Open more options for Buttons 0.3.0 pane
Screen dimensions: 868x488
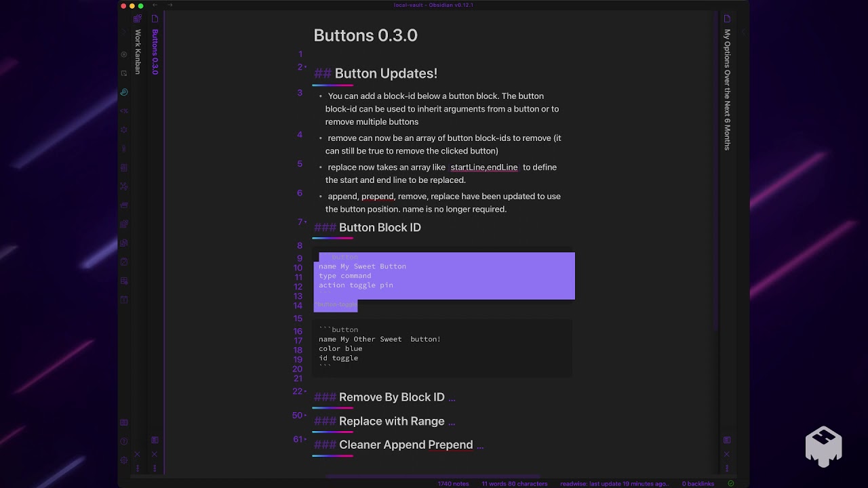[x=155, y=468]
